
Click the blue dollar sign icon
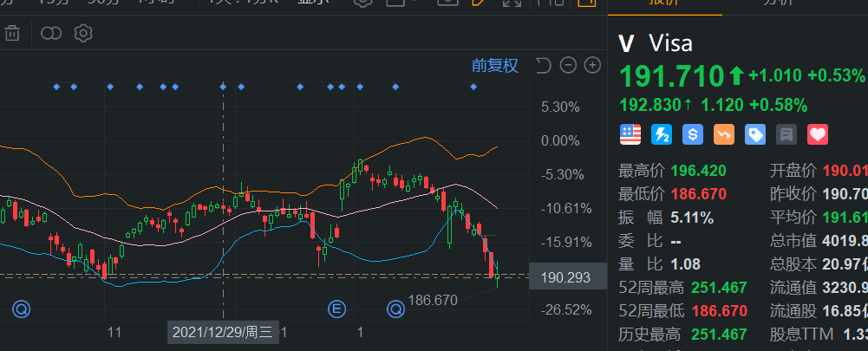[x=693, y=134]
